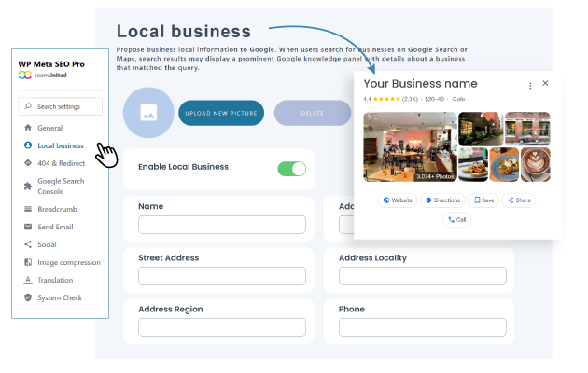588x373 pixels.
Task: Click the JoomUnited logo icon
Action: tap(25, 75)
